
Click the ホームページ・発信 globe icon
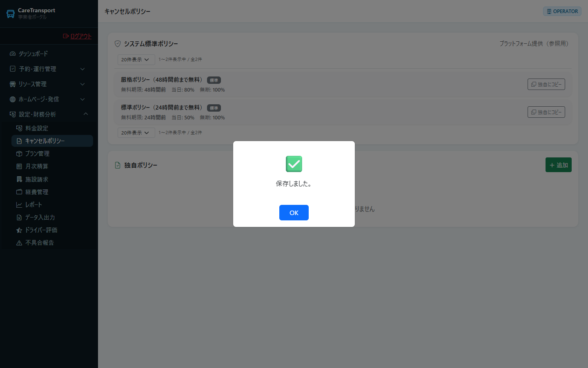(x=13, y=99)
